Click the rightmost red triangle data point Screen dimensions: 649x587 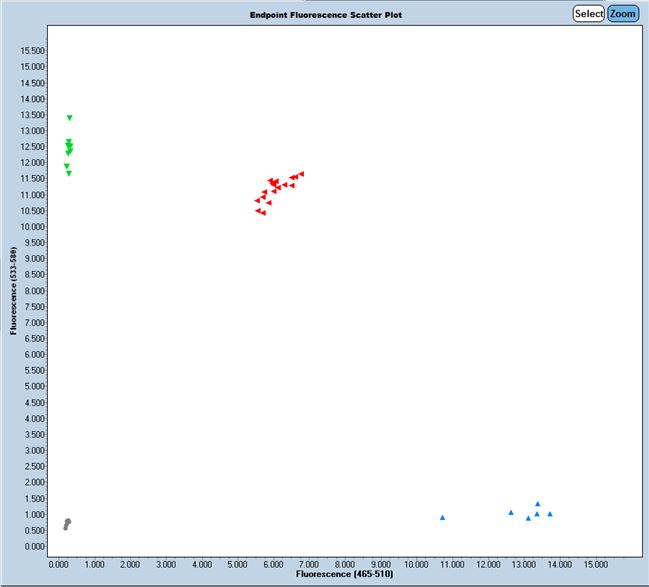pyautogui.click(x=301, y=174)
